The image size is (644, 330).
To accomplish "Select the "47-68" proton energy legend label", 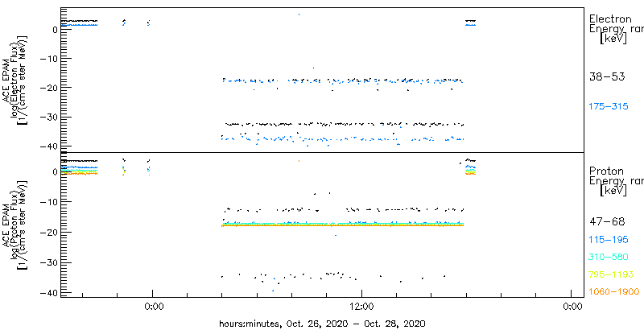I will coord(607,222).
